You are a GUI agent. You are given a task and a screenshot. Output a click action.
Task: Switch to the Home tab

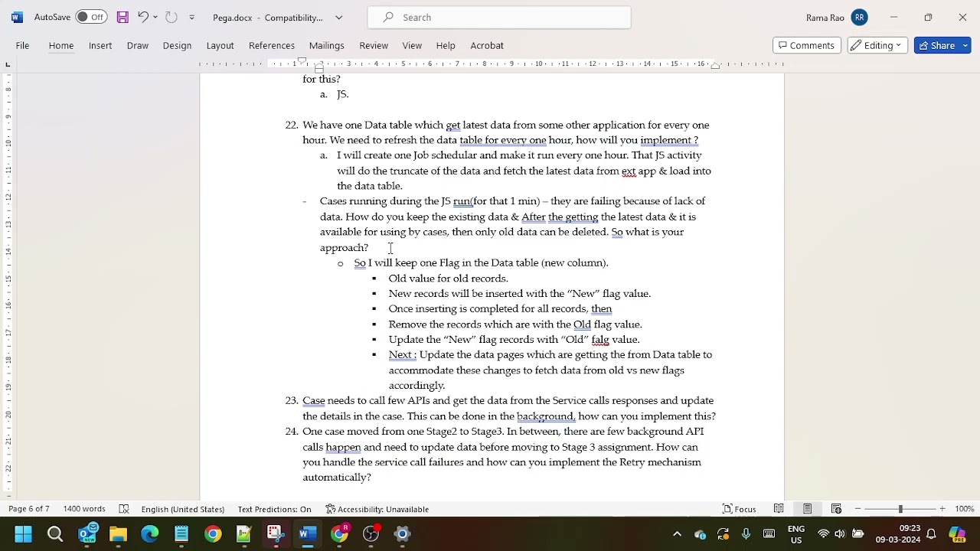click(61, 45)
